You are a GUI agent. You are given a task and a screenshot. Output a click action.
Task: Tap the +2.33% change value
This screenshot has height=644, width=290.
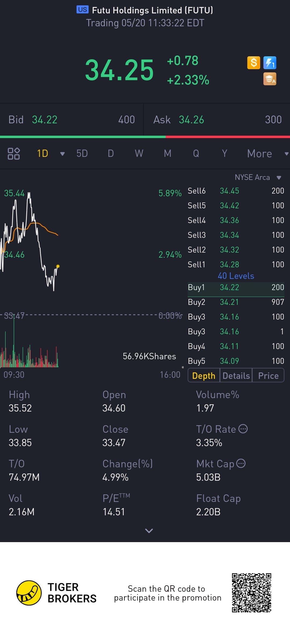coord(188,80)
